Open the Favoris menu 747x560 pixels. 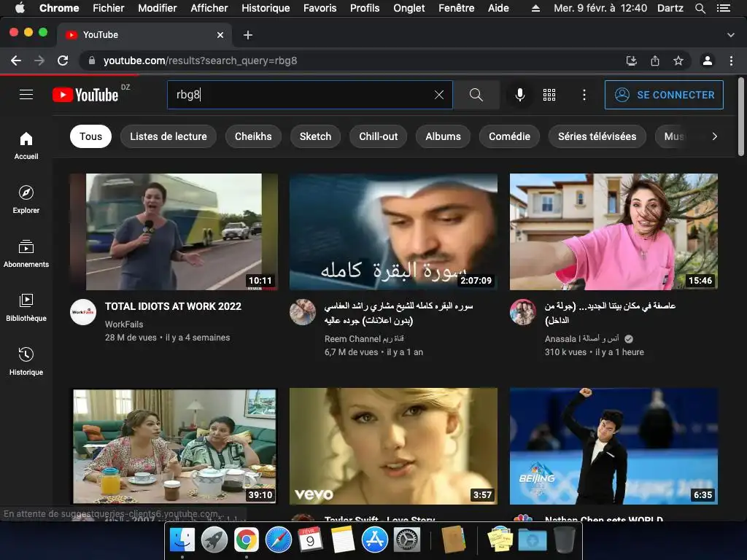pyautogui.click(x=320, y=8)
